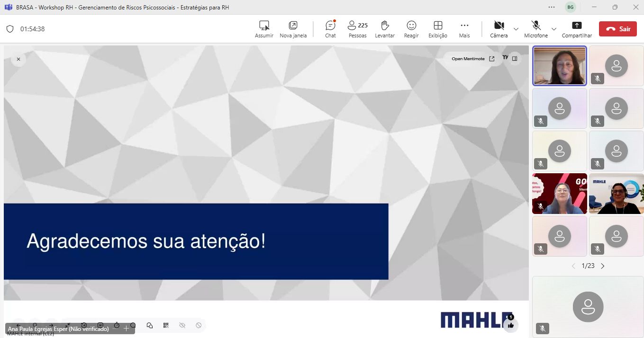Open the Mais more actions menu
The height and width of the screenshot is (338, 644).
pos(464,29)
